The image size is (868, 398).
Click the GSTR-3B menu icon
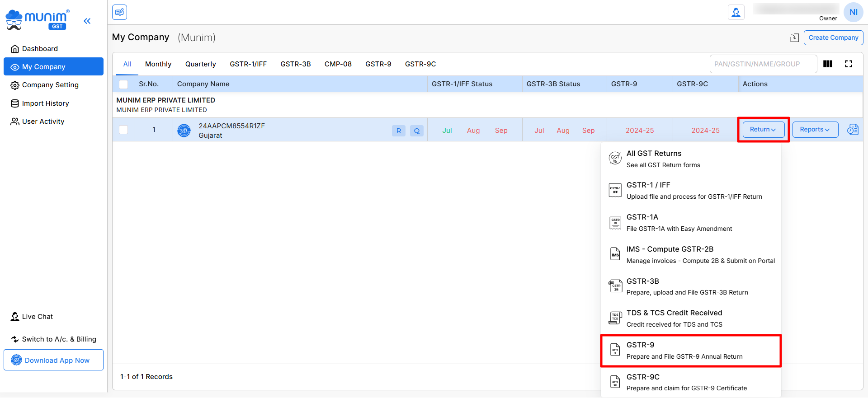click(x=615, y=286)
